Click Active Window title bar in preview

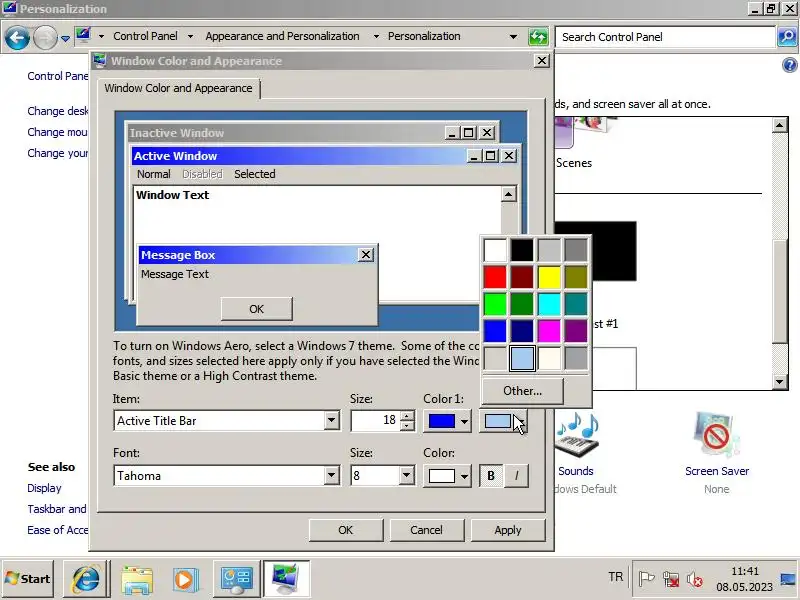[326, 156]
